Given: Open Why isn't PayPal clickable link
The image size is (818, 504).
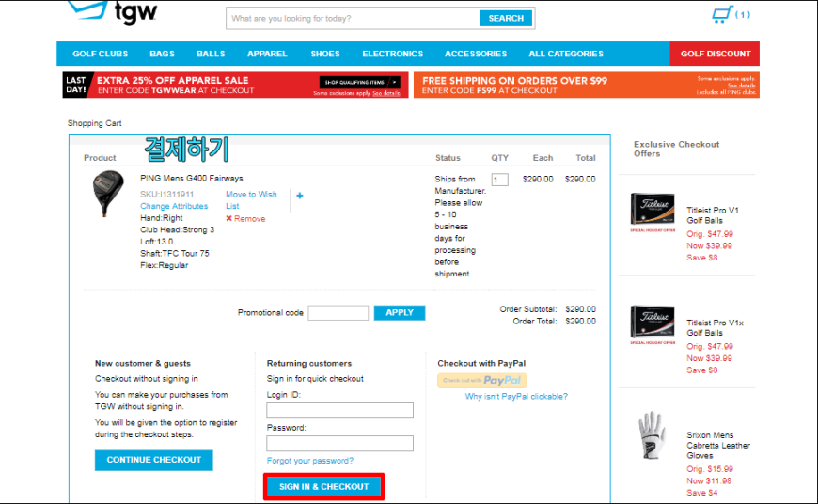Looking at the screenshot, I should click(x=516, y=397).
